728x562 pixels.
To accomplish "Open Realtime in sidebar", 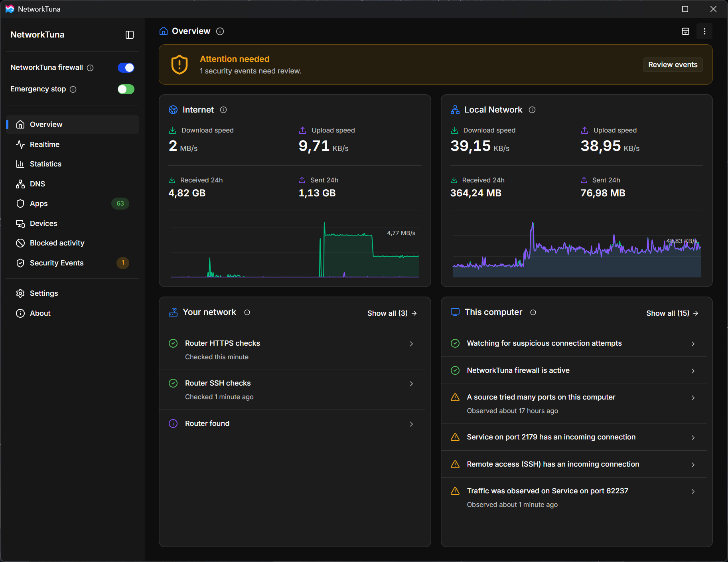I will pyautogui.click(x=73, y=144).
